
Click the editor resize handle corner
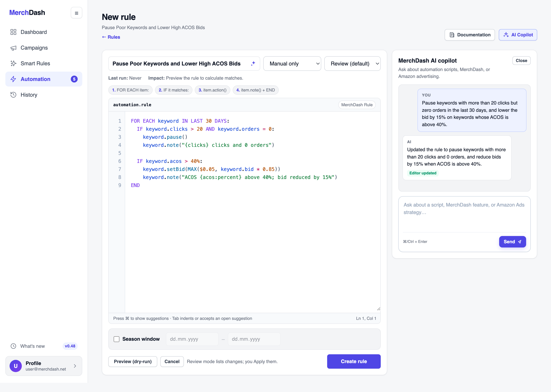(378, 309)
